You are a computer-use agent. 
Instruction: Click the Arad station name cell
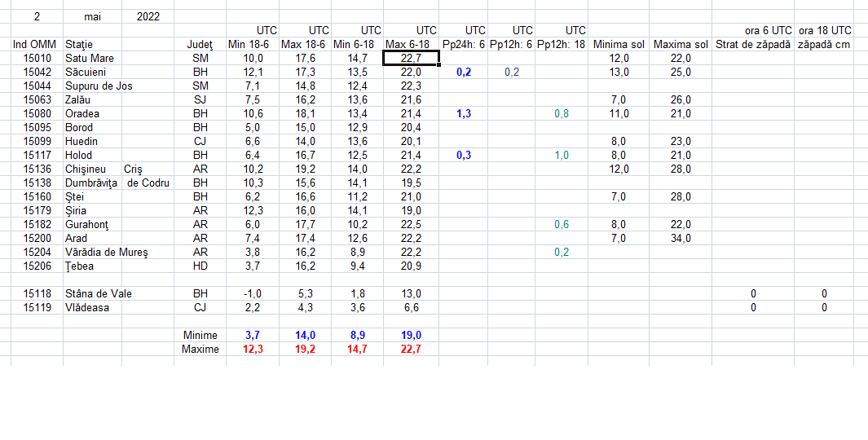92,238
